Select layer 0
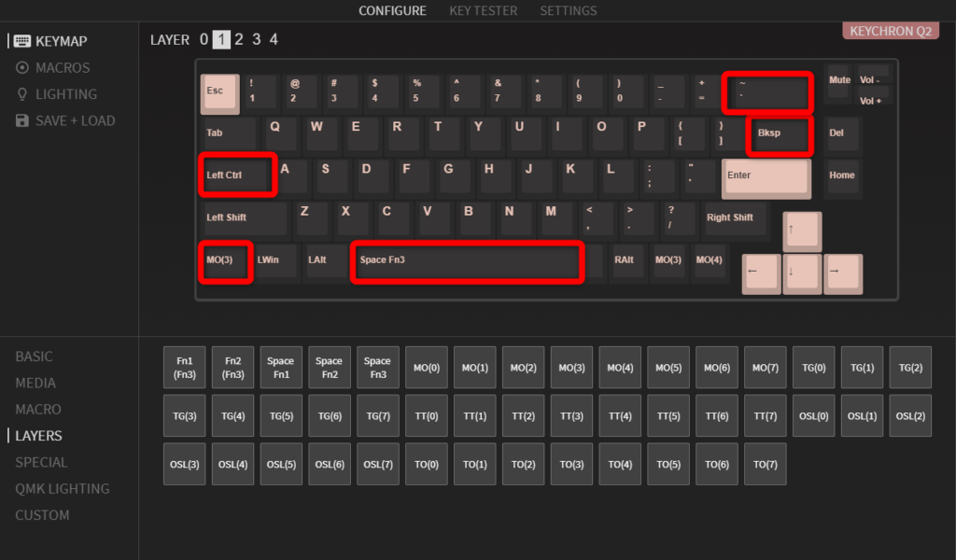956x560 pixels. tap(204, 39)
